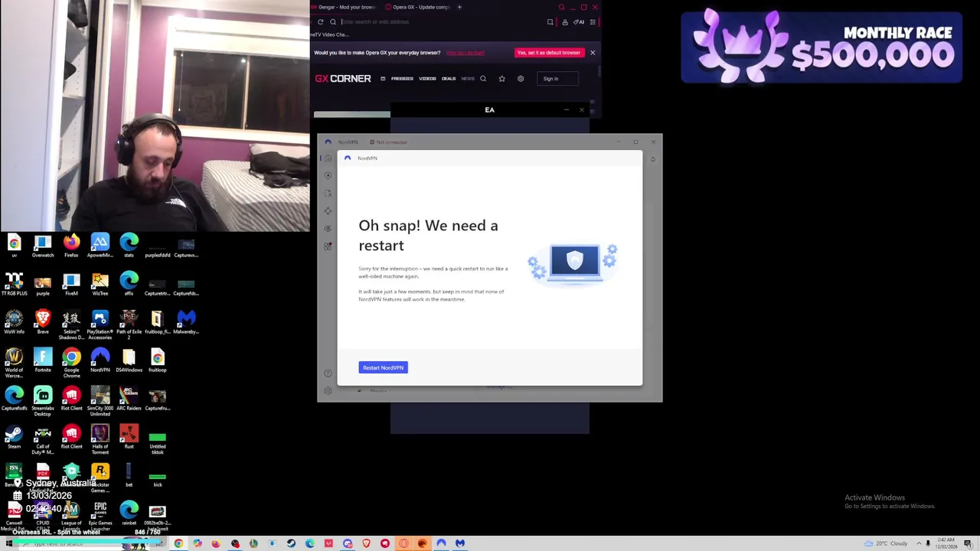Click the Opera GX icon in the taskbar

(403, 543)
